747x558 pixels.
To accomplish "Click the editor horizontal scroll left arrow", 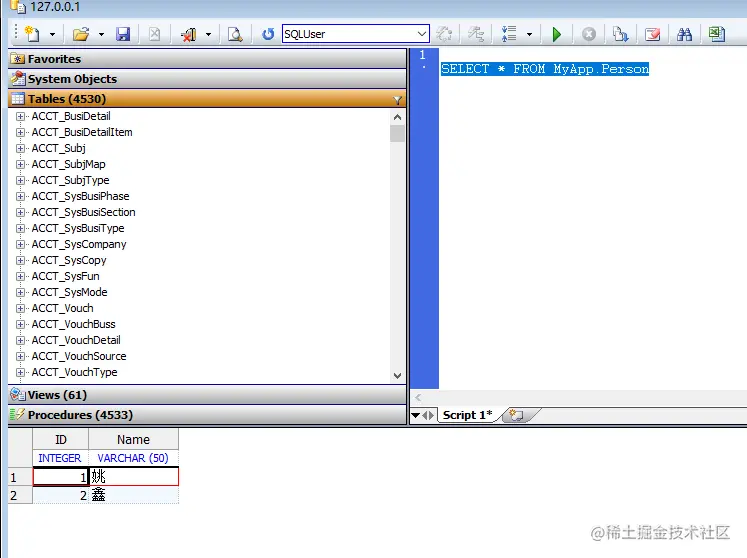I will 418,397.
